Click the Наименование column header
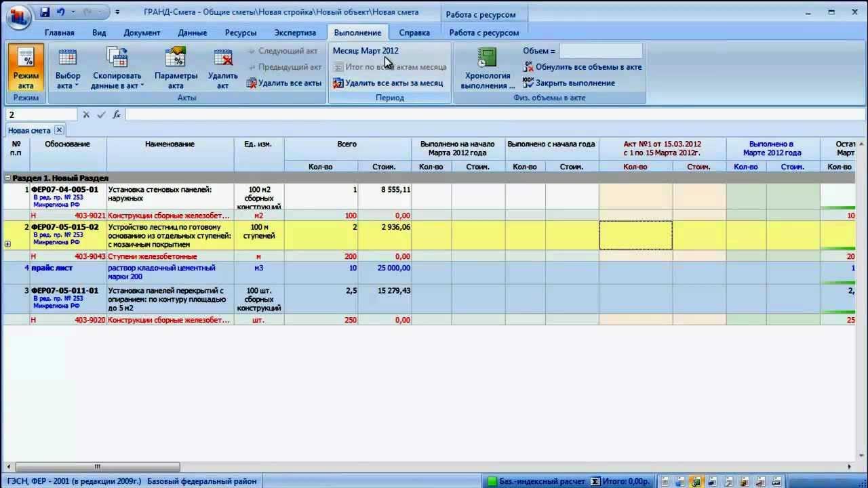Viewport: 868px width, 488px height. 170,155
